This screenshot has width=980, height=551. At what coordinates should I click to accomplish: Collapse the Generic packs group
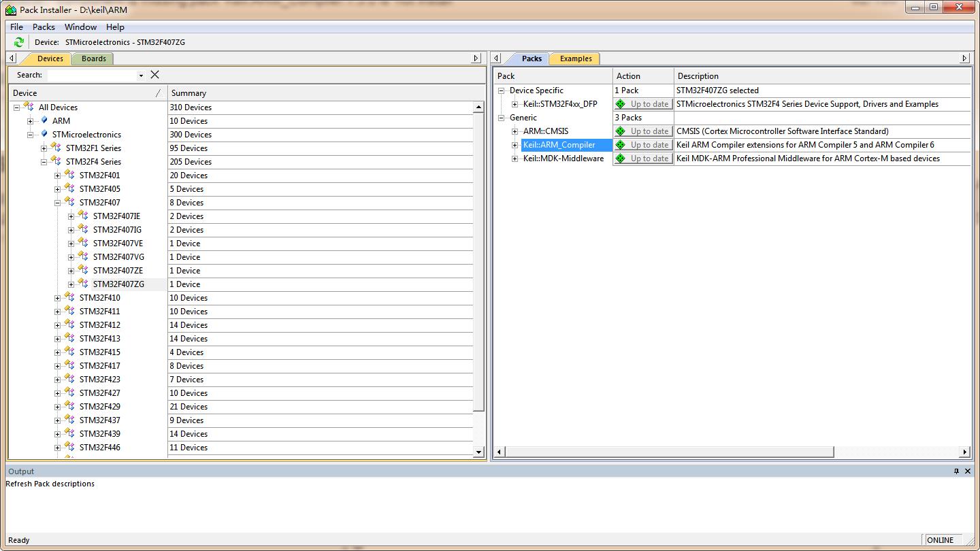(x=501, y=118)
